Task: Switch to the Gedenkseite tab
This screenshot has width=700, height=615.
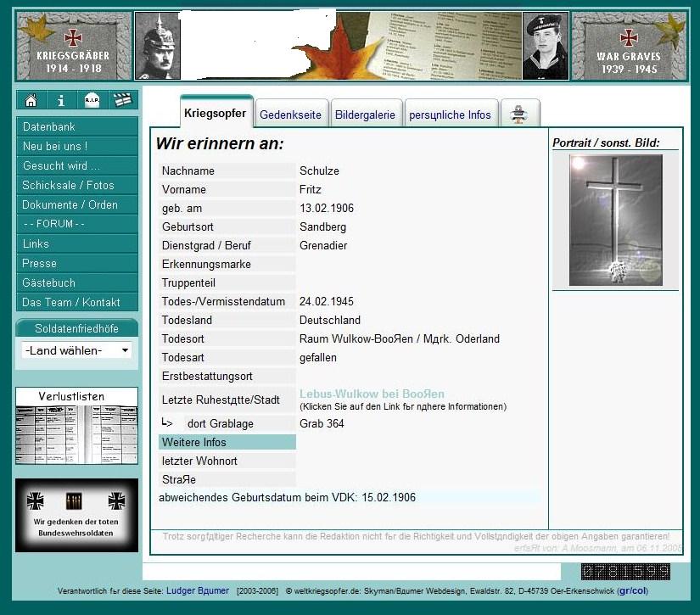Action: point(290,115)
